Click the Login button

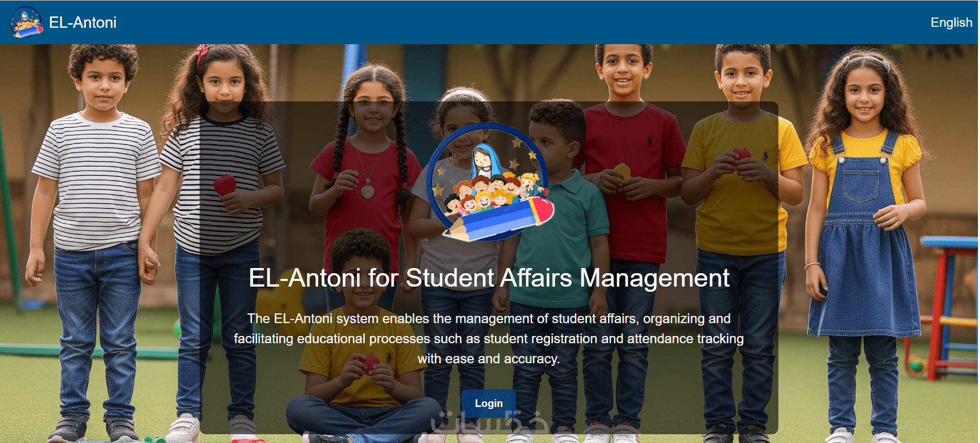tap(489, 403)
